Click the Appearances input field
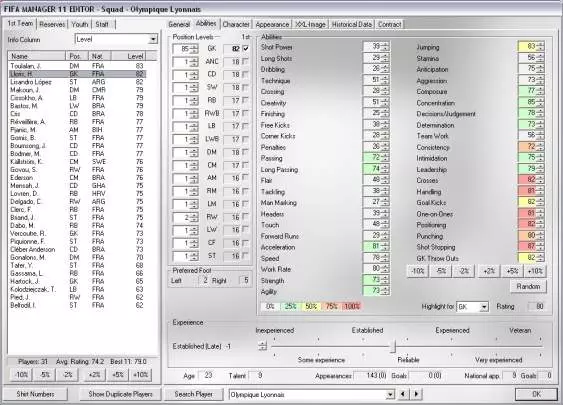Viewport: 563px width, 405px height. (371, 376)
